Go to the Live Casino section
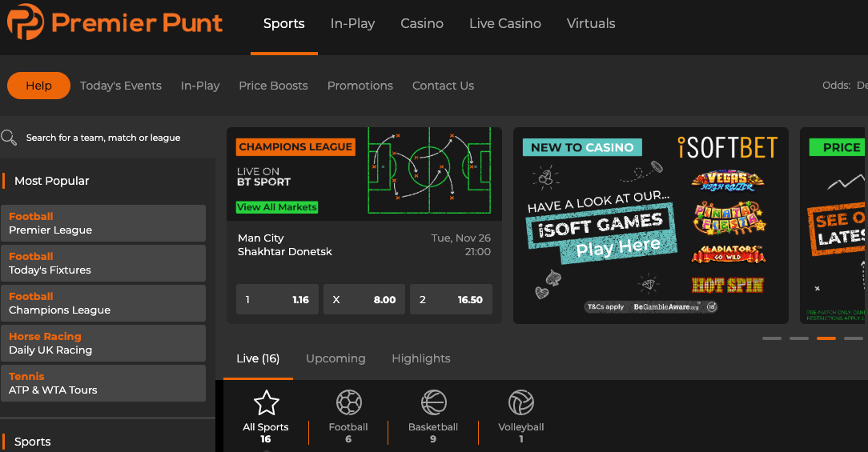This screenshot has height=452, width=868. click(x=504, y=24)
